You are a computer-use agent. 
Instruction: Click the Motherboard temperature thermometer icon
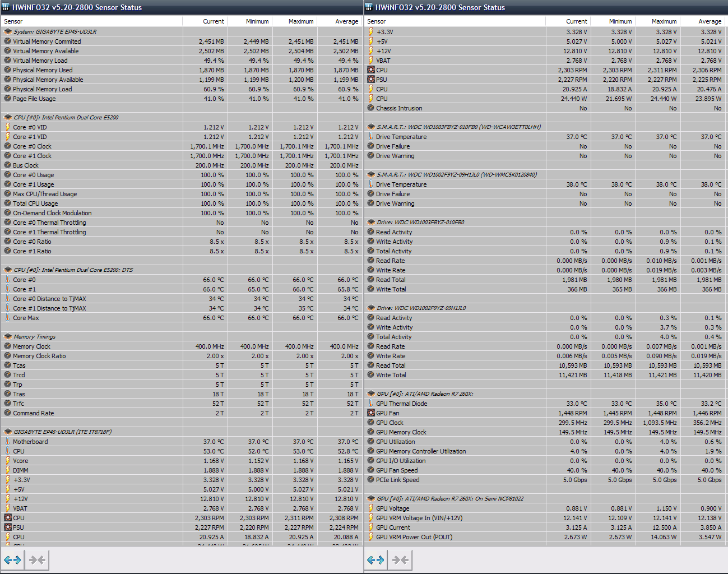8,442
